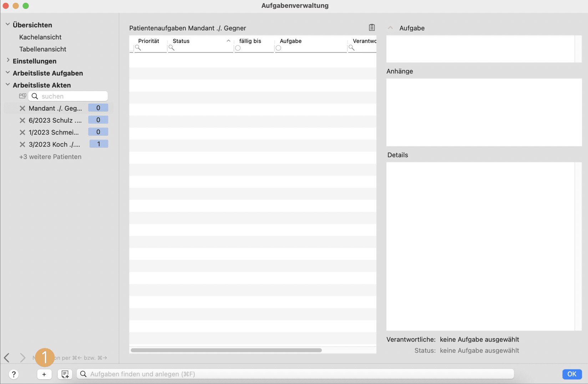This screenshot has width=588, height=384.
Task: Collapse the Aufgabe panel chevron
Action: (391, 28)
